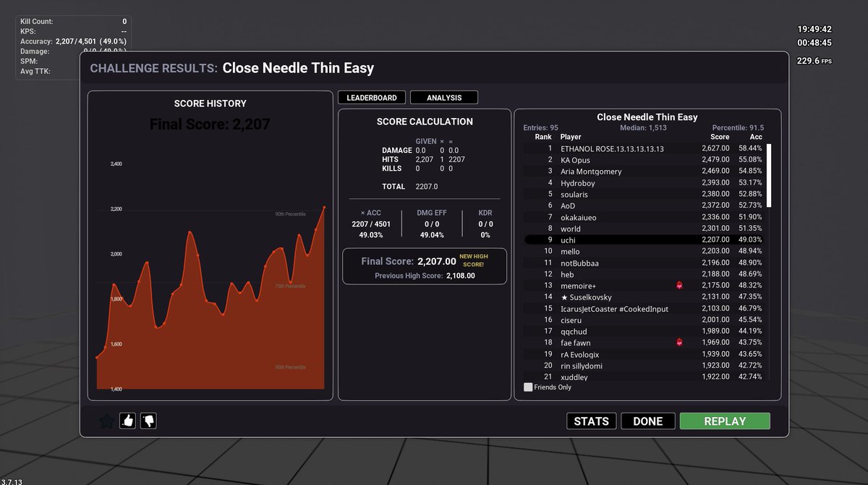Select heb leaderboard entry

click(x=644, y=274)
